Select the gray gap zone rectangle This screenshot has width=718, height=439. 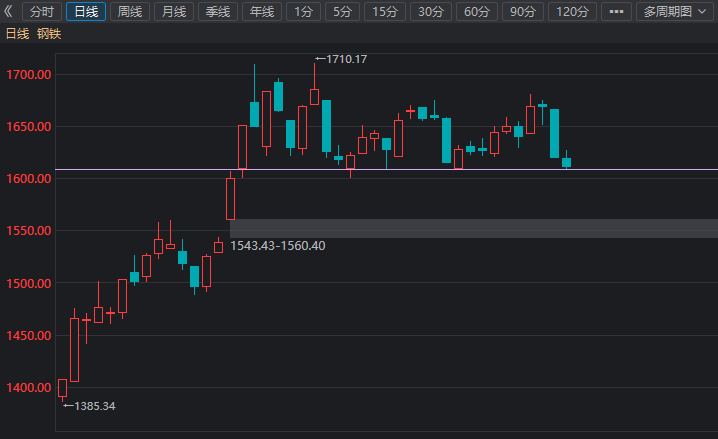[x=474, y=228]
